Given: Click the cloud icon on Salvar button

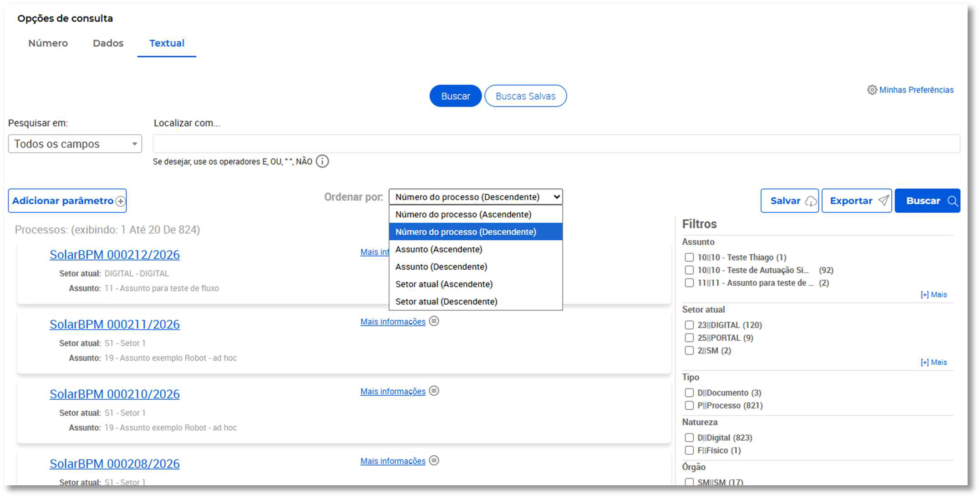Looking at the screenshot, I should [x=810, y=201].
